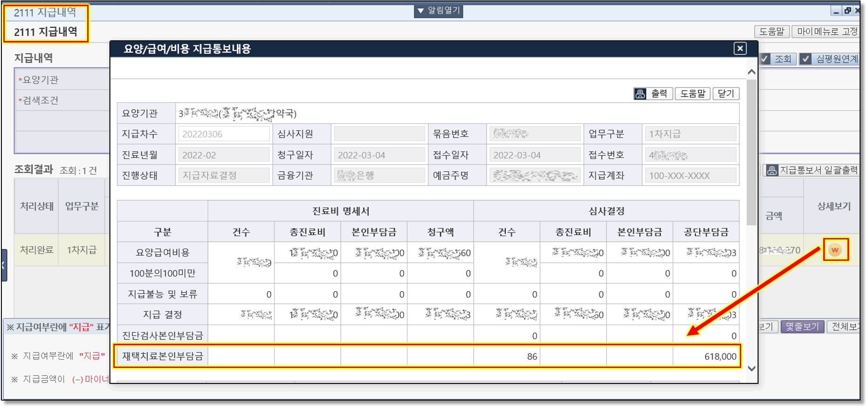
Task: Click printer icon beside 지급통보서 일괄출력
Action: click(772, 170)
